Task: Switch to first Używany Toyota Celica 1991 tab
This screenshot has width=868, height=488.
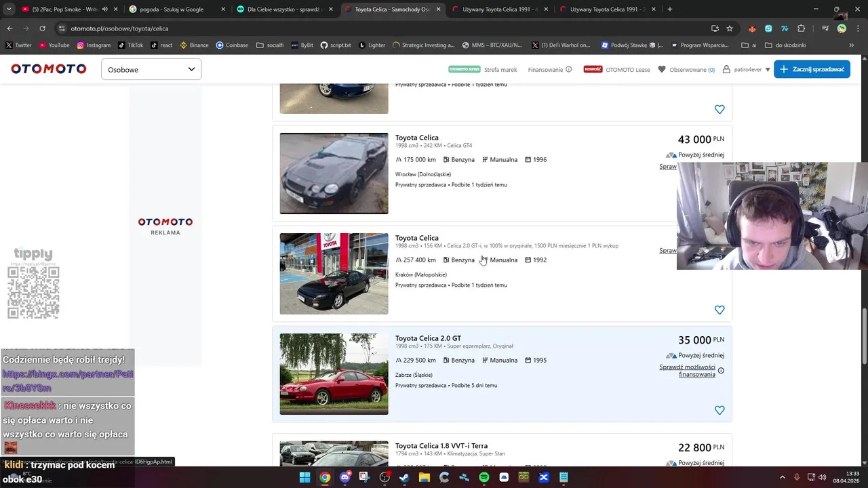Action: 500,9
